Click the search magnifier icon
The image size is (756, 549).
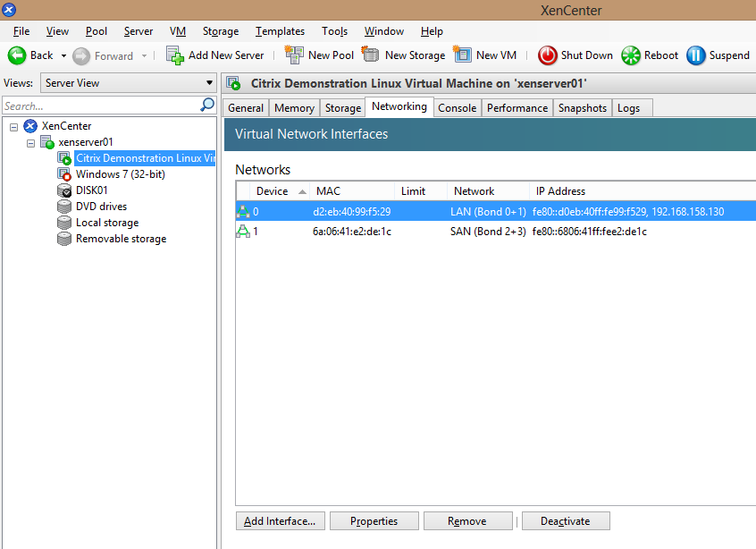click(x=207, y=106)
